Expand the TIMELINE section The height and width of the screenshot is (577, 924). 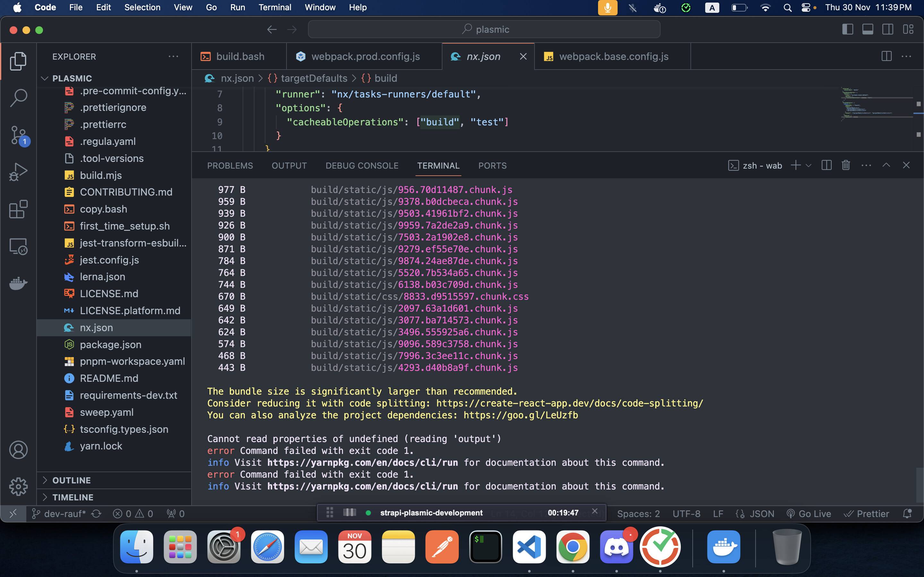coord(73,497)
